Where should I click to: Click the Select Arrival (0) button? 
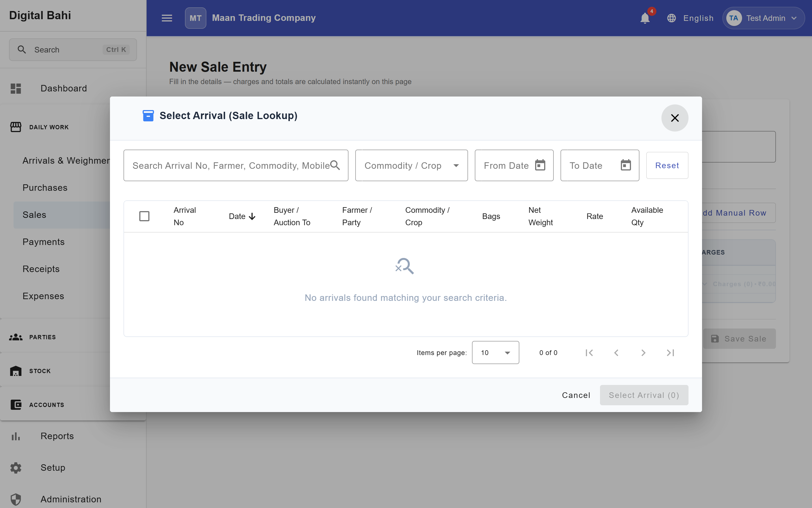point(644,395)
